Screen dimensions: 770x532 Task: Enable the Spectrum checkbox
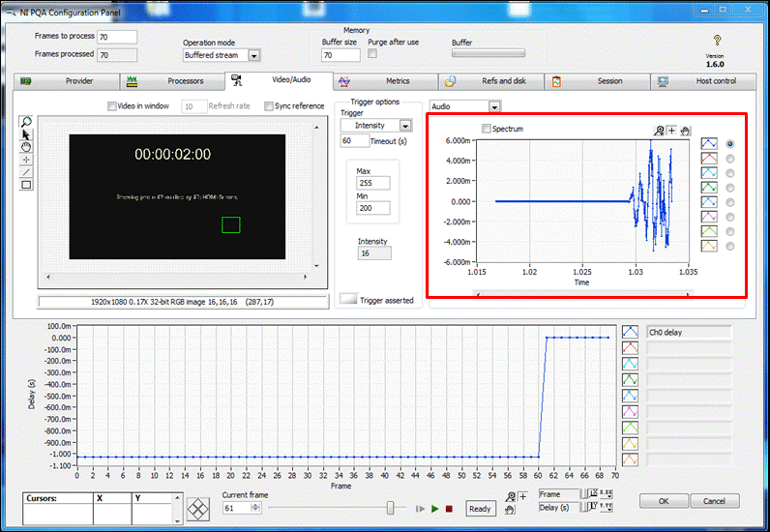click(x=487, y=129)
